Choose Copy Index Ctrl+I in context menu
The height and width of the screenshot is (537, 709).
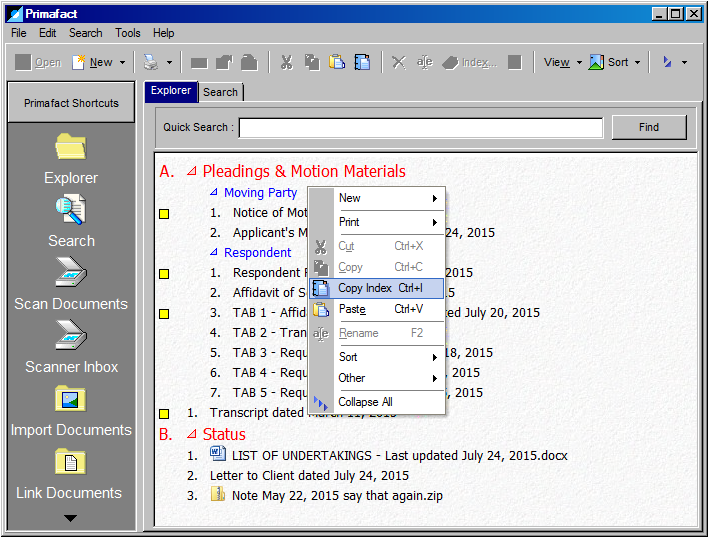[x=376, y=288]
